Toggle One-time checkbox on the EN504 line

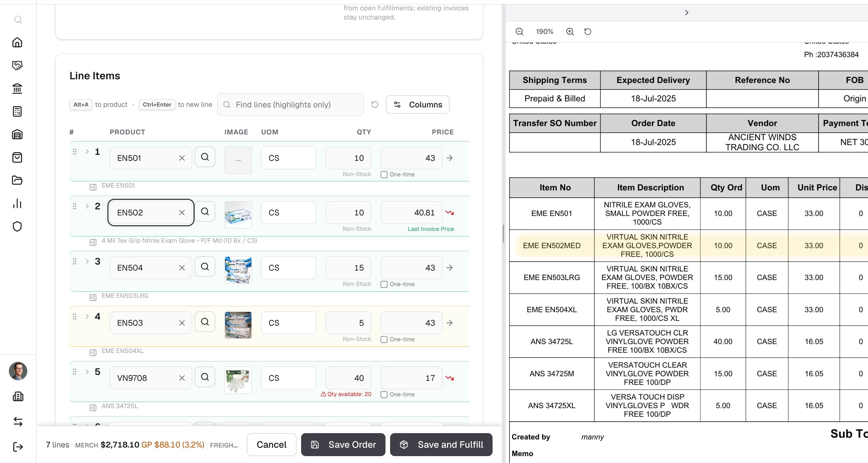pos(384,284)
